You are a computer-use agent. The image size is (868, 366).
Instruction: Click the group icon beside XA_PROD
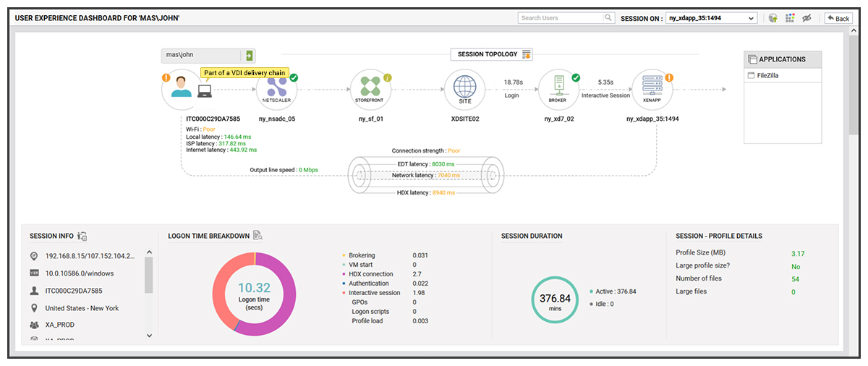[34, 325]
